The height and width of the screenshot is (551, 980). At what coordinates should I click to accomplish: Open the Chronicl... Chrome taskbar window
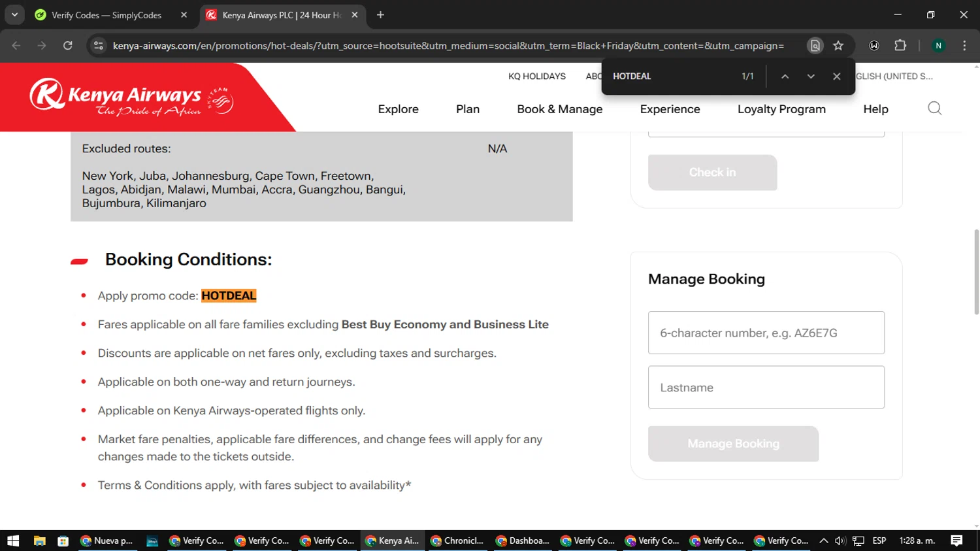pos(457,541)
